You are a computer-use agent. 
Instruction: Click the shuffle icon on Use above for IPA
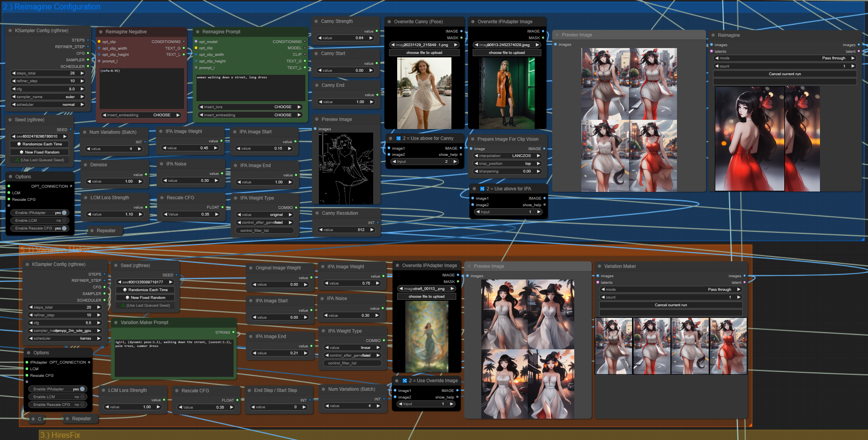(482, 189)
